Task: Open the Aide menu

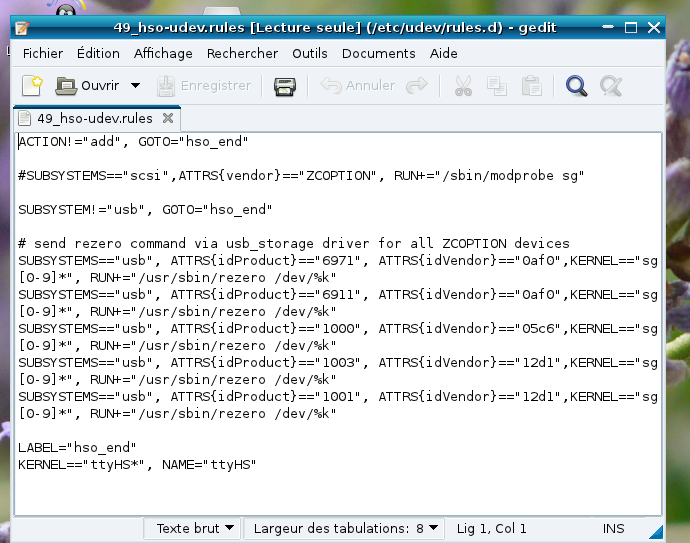Action: (444, 53)
